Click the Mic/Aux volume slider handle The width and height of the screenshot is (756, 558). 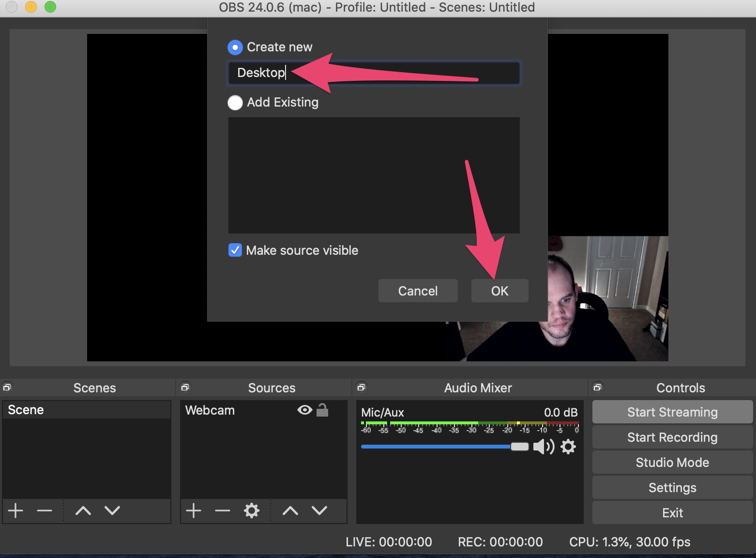520,447
